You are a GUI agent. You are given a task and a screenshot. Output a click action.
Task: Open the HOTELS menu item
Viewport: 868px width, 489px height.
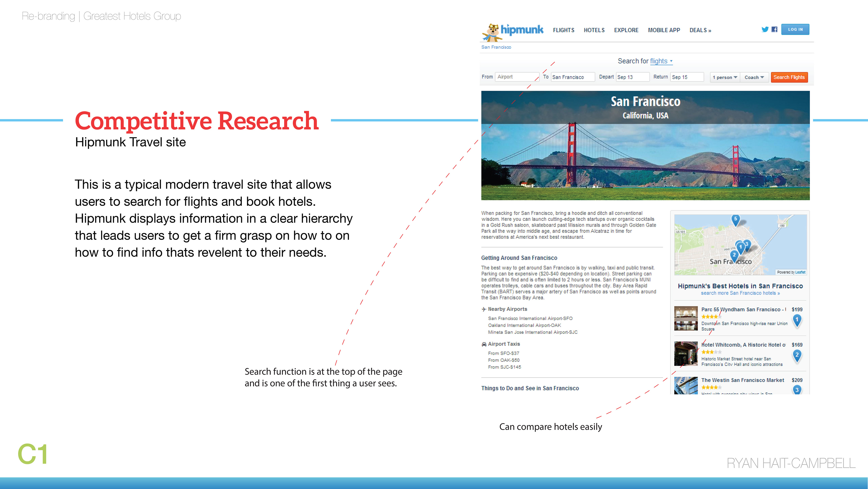pos(594,30)
